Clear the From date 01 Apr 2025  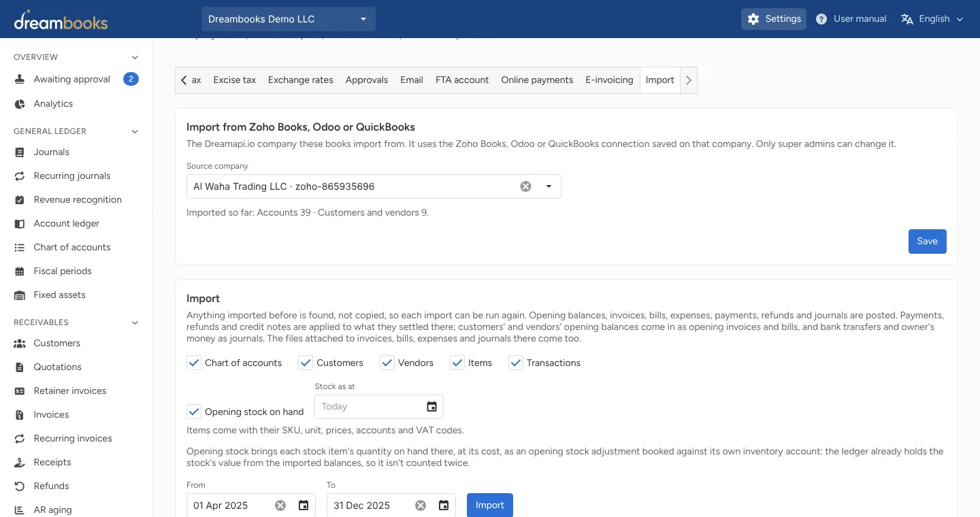point(280,505)
